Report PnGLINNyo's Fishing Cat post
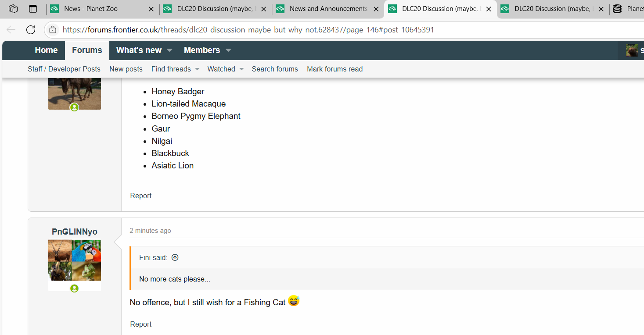This screenshot has height=335, width=644. [x=141, y=324]
